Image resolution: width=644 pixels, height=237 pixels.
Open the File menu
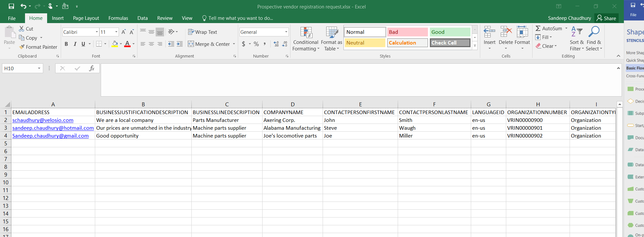click(12, 18)
